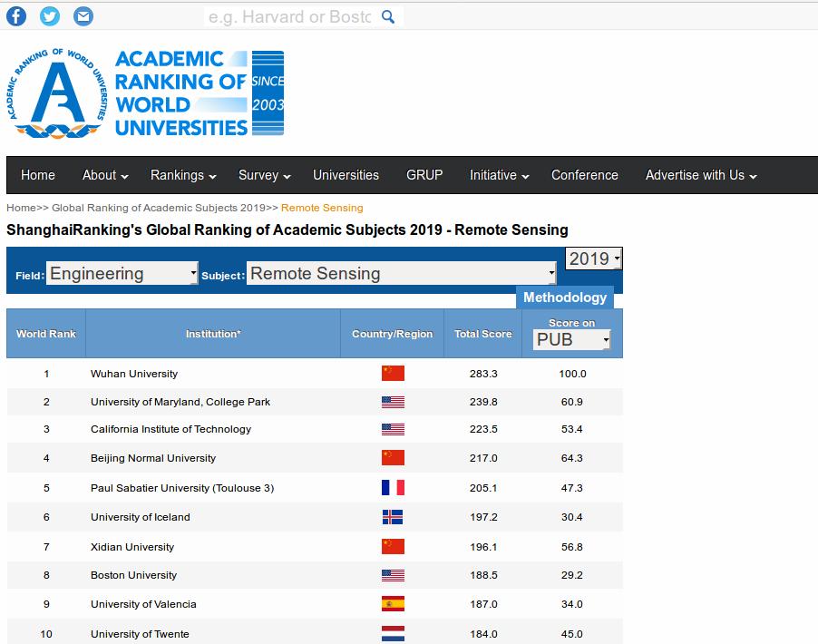Open California Institute of Technology link
This screenshot has height=644, width=818.
(x=170, y=429)
